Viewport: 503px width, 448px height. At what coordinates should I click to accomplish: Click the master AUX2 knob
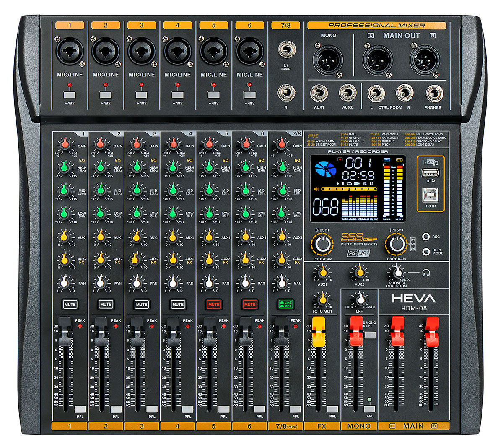point(359,273)
